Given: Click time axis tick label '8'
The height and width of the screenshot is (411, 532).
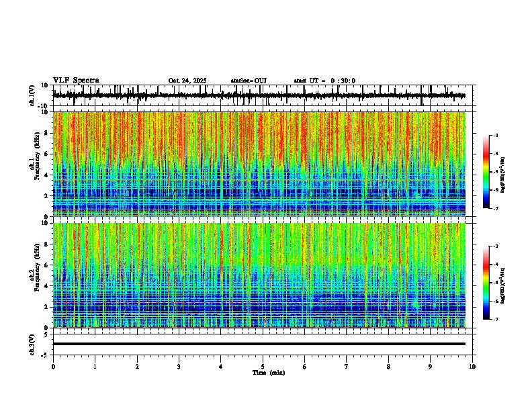Looking at the screenshot, I should point(388,367).
